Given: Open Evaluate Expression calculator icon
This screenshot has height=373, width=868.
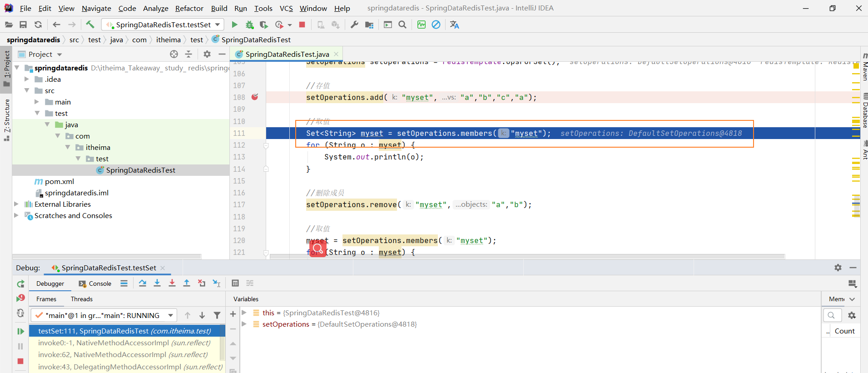Looking at the screenshot, I should 235,283.
